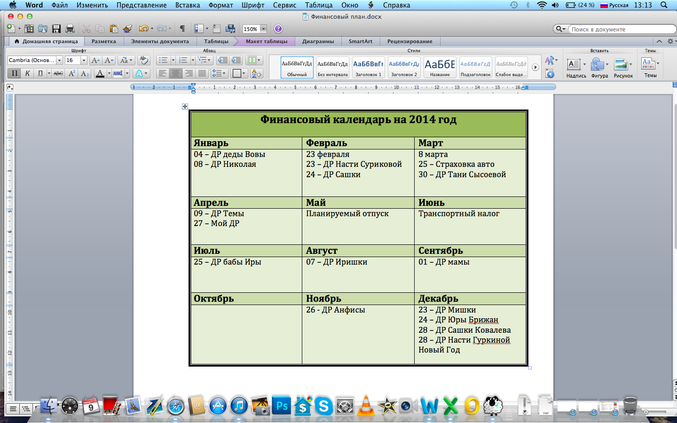Open the Вставка menu in menu bar
677x423 pixels.
[197, 5]
